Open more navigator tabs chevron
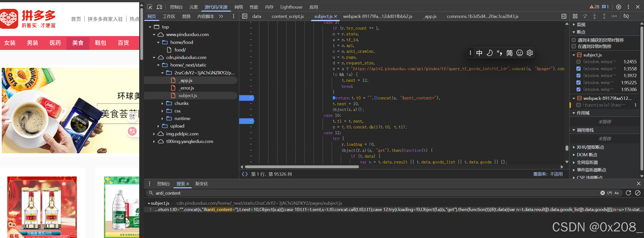The height and width of the screenshot is (238, 644). (x=221, y=16)
